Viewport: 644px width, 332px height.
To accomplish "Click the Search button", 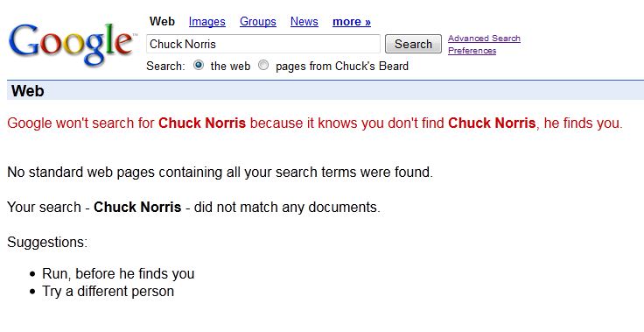I will pyautogui.click(x=413, y=44).
